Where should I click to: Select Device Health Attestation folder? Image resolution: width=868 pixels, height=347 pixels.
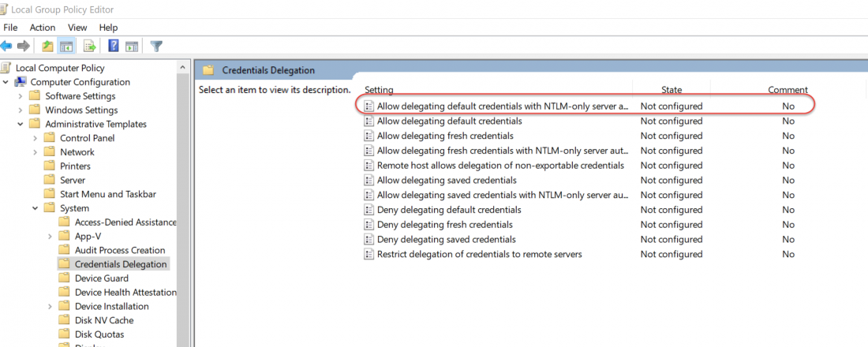point(125,293)
